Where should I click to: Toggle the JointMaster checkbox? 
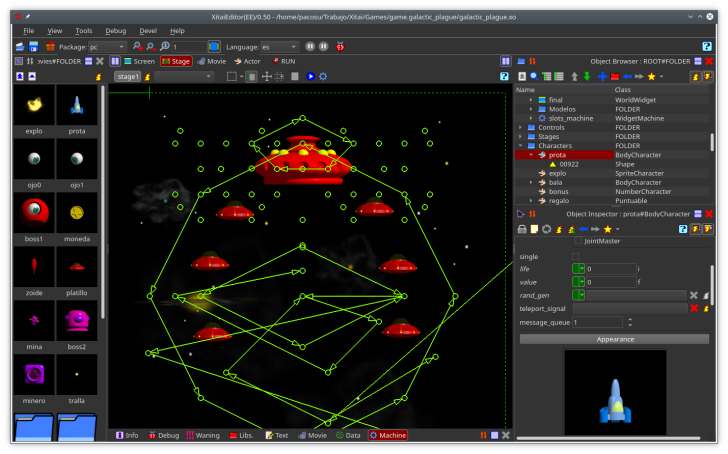coord(578,241)
